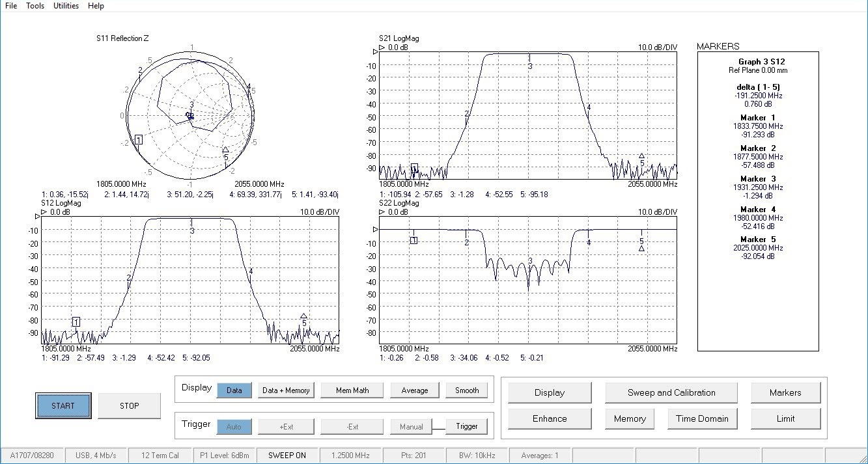
Task: Click the S11 Reflection Z graph title
Action: point(122,38)
